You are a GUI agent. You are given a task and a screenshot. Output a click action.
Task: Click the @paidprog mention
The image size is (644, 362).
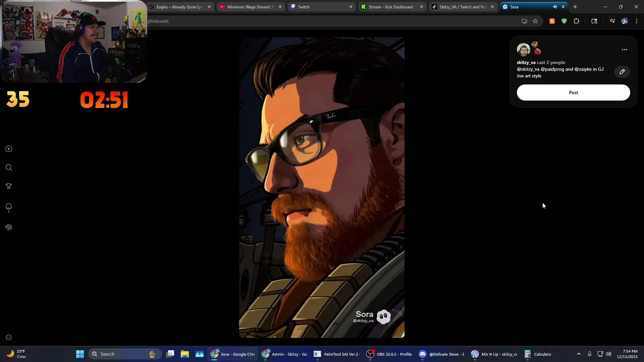tap(552, 69)
